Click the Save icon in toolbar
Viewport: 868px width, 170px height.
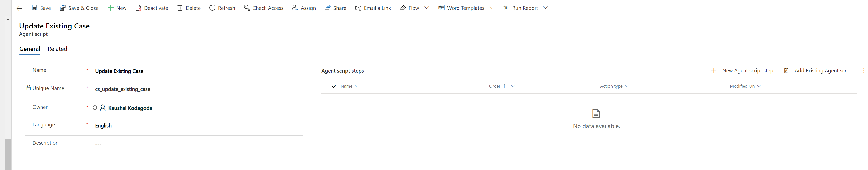tap(35, 8)
